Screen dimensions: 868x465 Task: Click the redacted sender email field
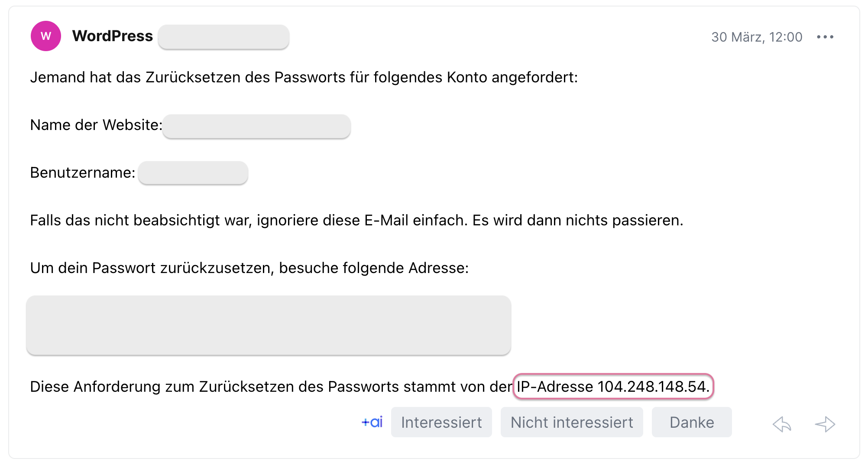point(223,37)
